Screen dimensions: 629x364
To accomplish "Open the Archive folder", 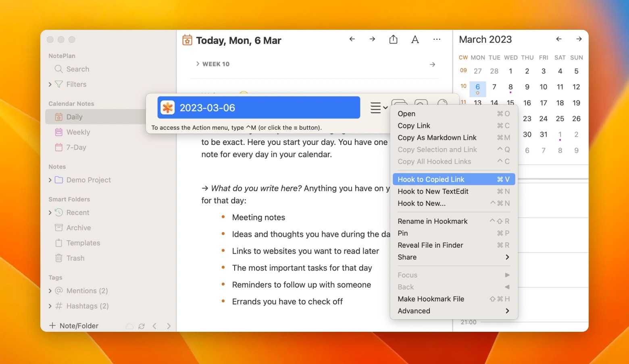I will click(79, 228).
